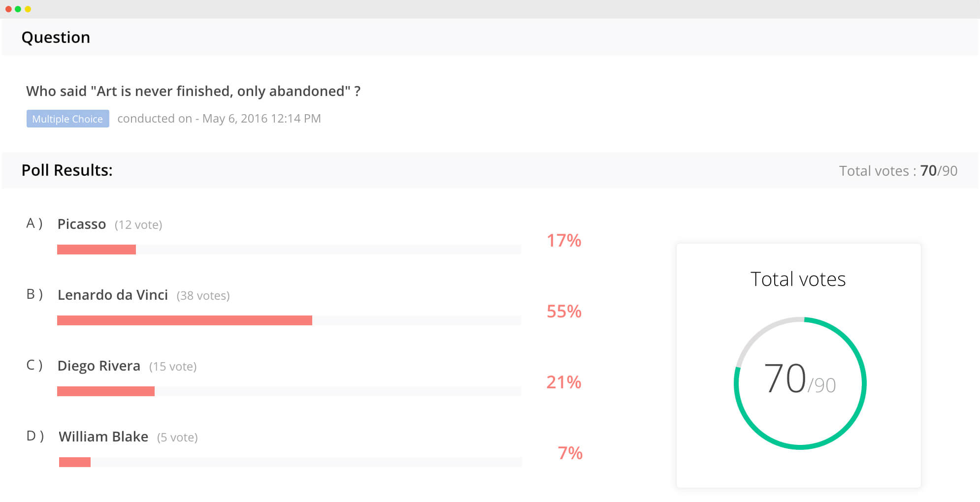The height and width of the screenshot is (502, 980).
Task: Click the 7% percentage label
Action: (570, 453)
